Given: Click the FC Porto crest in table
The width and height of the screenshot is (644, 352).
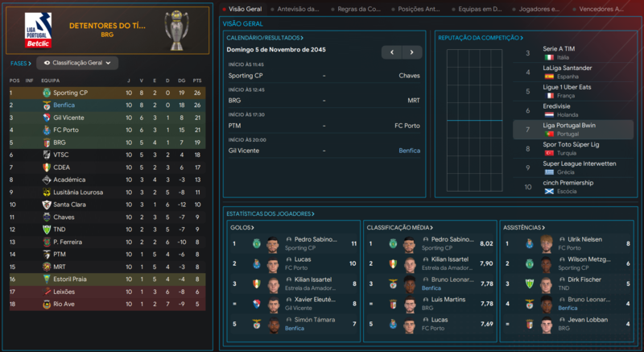Looking at the screenshot, I should pyautogui.click(x=47, y=130).
